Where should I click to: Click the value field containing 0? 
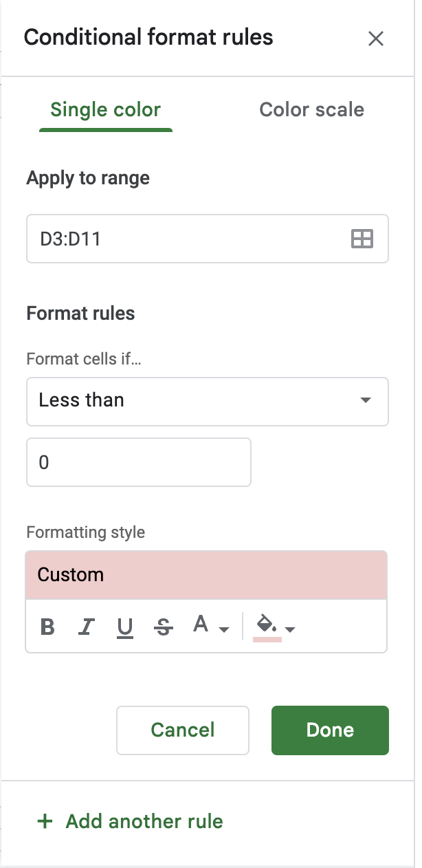(138, 462)
